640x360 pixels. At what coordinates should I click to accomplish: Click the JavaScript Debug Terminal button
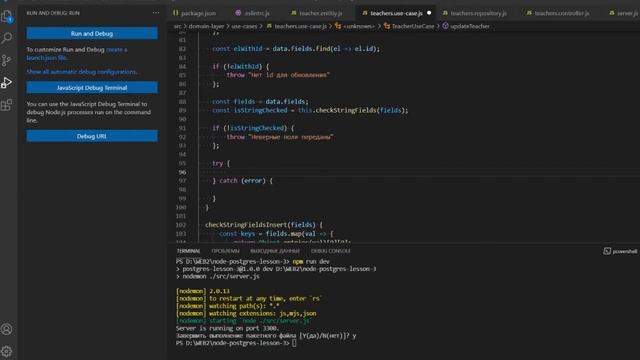[x=92, y=87]
